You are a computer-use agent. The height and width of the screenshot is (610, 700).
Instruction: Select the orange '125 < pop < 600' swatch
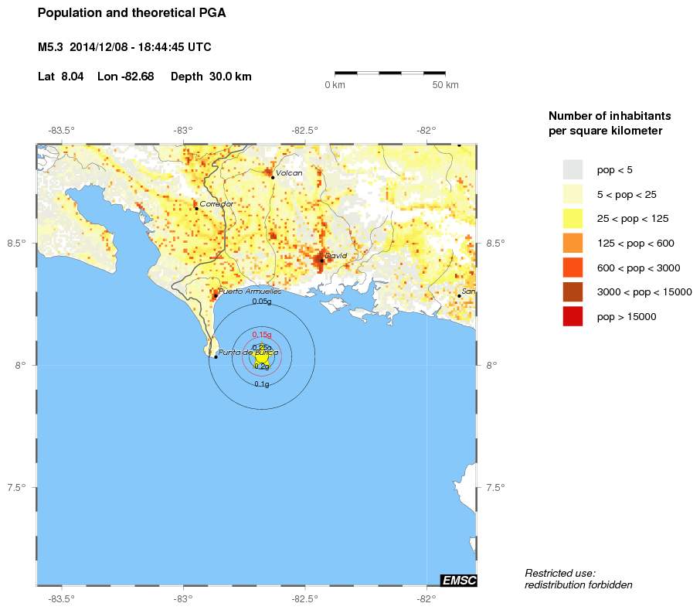573,243
